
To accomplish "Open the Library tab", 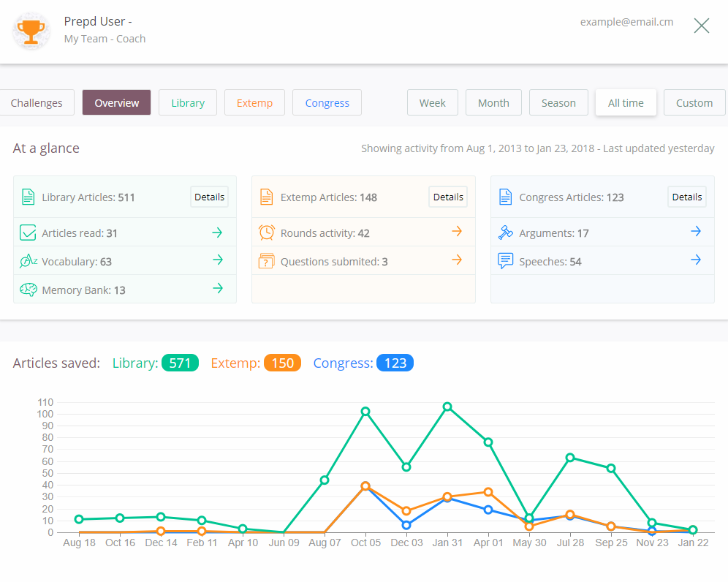I will 188,102.
